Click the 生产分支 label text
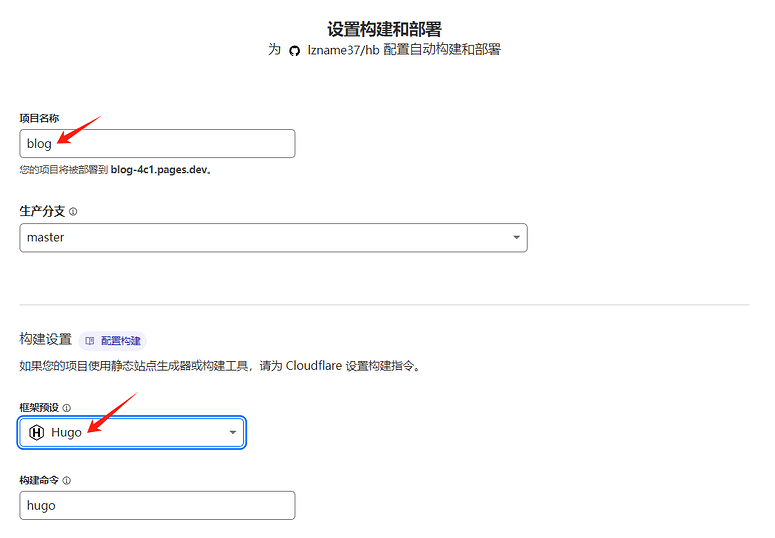775x538 pixels. pyautogui.click(x=42, y=211)
